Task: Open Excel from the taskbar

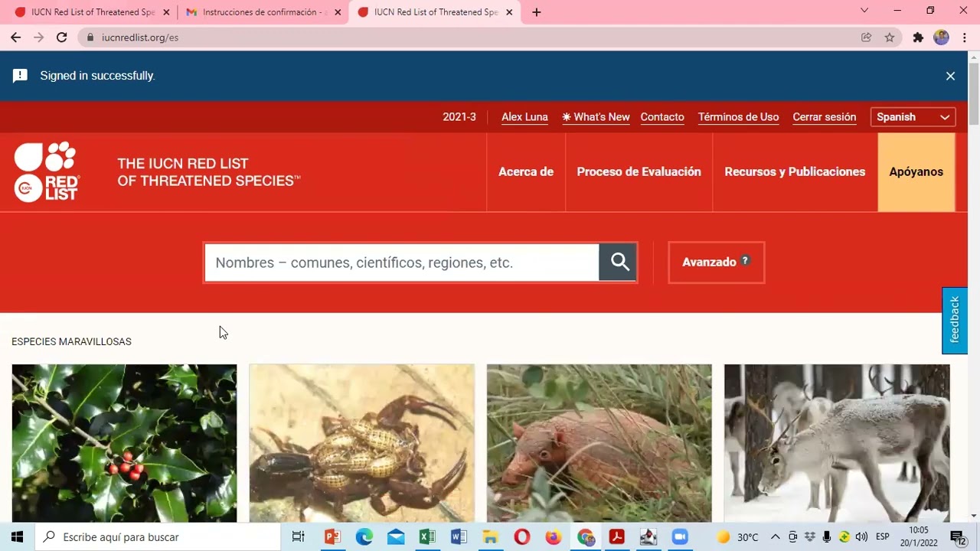Action: (427, 537)
